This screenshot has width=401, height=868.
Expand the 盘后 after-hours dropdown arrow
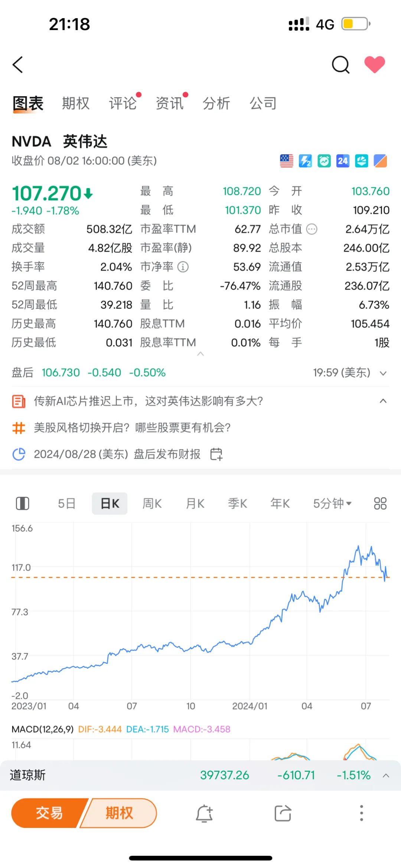pyautogui.click(x=383, y=373)
